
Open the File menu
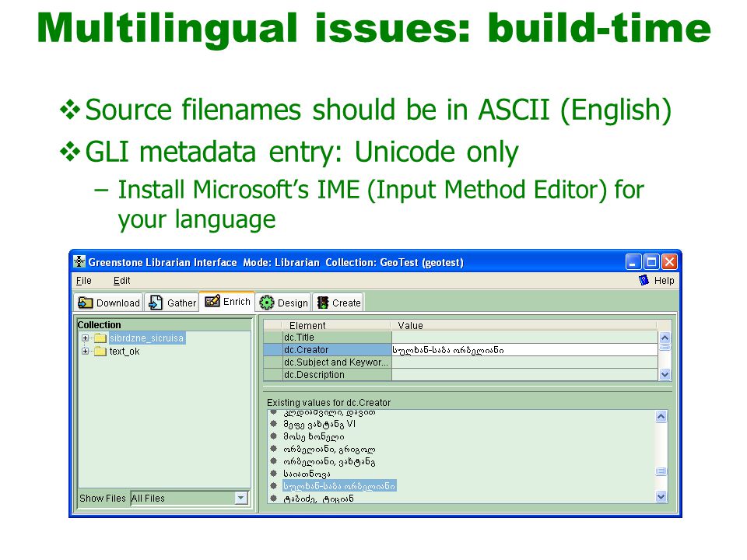coord(84,281)
